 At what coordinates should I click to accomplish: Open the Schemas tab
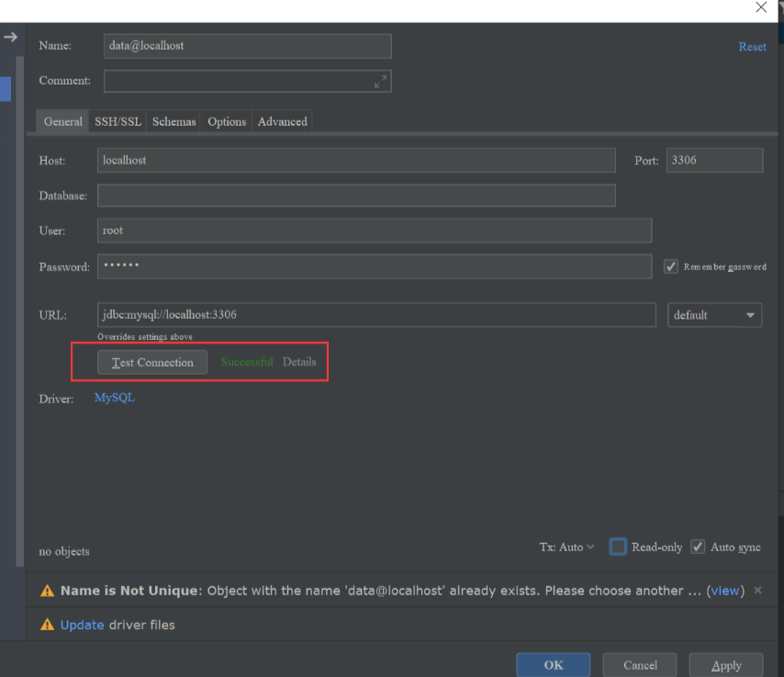coord(174,121)
